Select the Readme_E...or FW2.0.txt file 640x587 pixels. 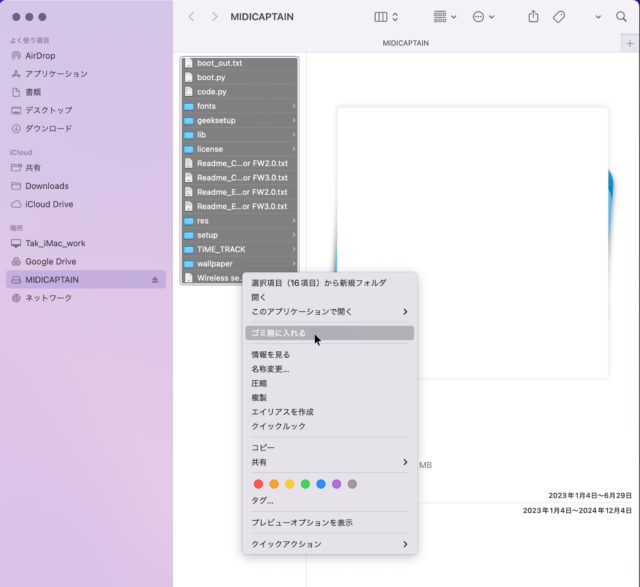[240, 192]
